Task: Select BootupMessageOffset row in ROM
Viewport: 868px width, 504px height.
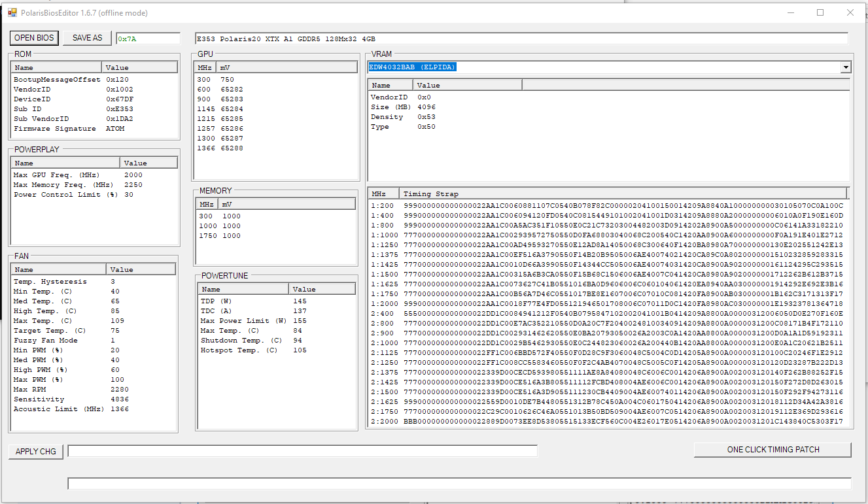Action: coord(95,80)
